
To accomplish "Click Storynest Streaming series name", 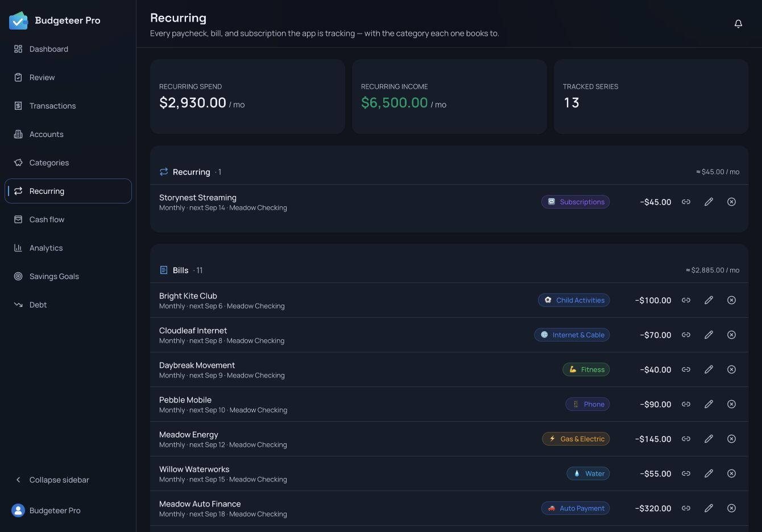I will click(198, 197).
